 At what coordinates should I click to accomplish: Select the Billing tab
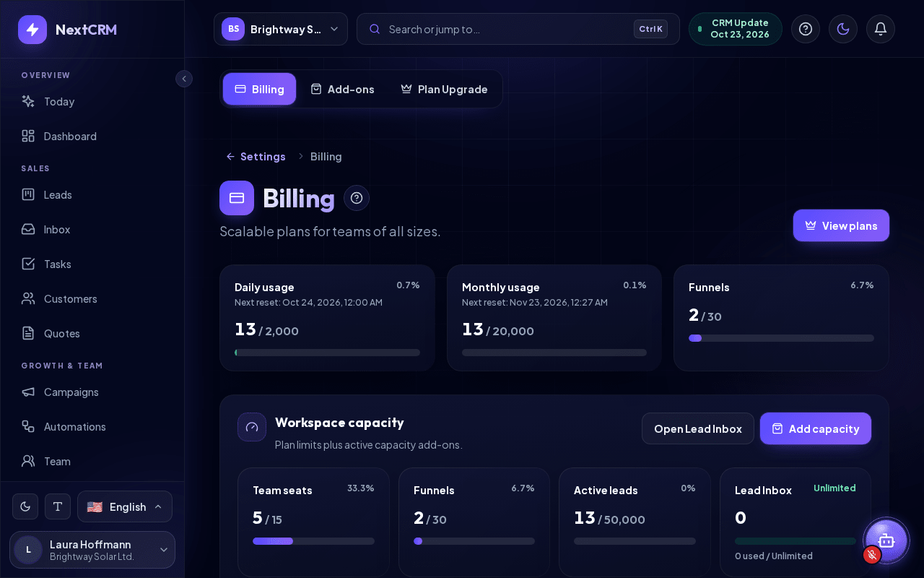click(259, 89)
